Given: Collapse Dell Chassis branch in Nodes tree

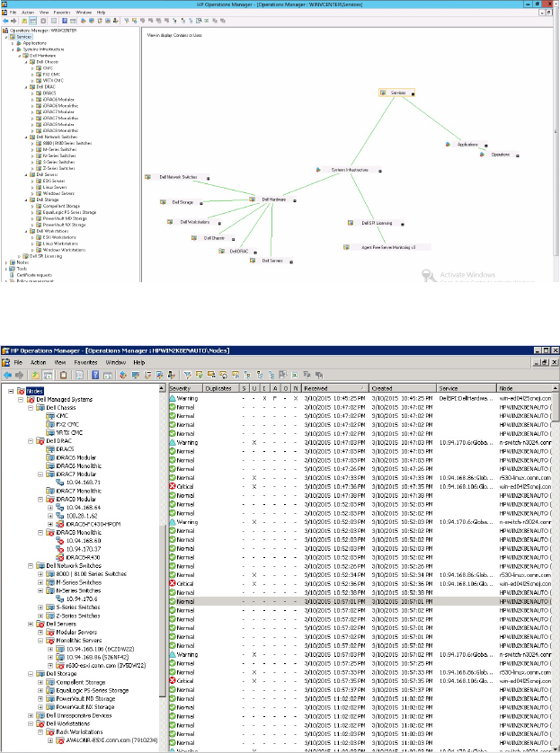Looking at the screenshot, I should coord(31,408).
